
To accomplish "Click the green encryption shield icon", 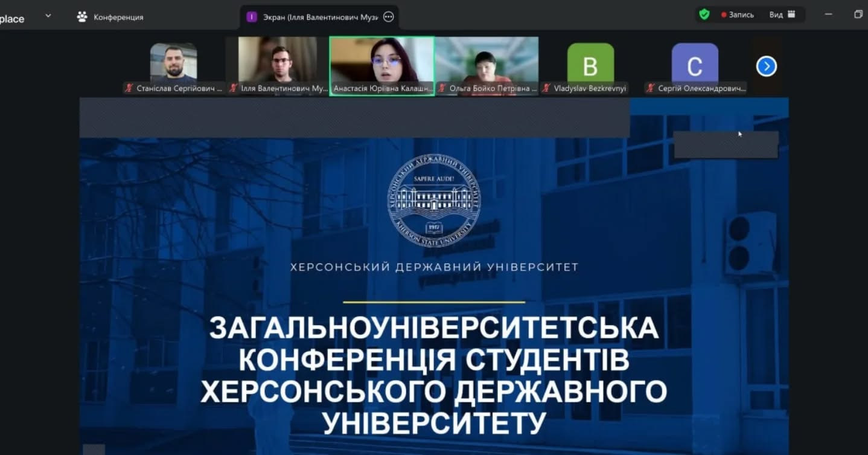I will coord(704,15).
